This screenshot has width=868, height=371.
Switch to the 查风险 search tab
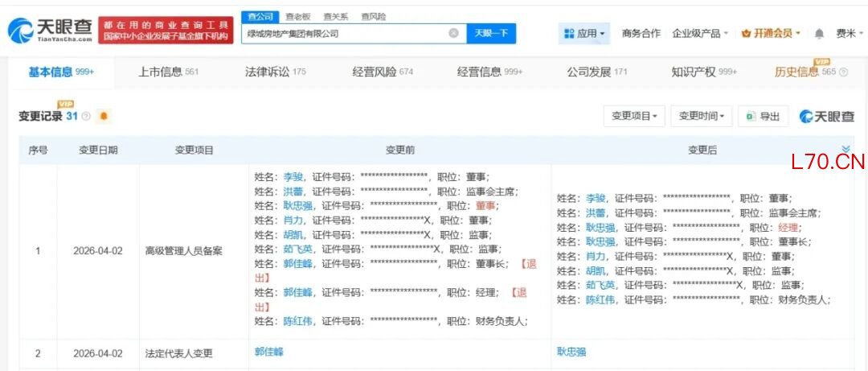point(373,16)
